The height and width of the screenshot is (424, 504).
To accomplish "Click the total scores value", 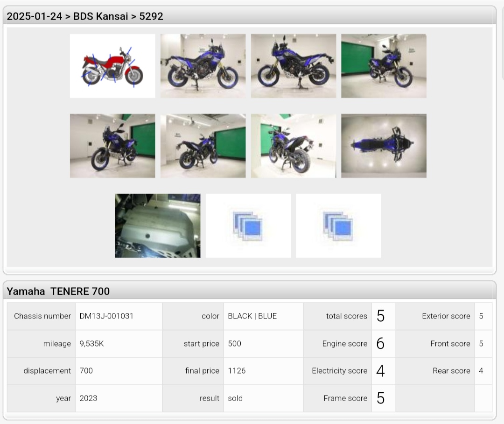I will pos(380,316).
